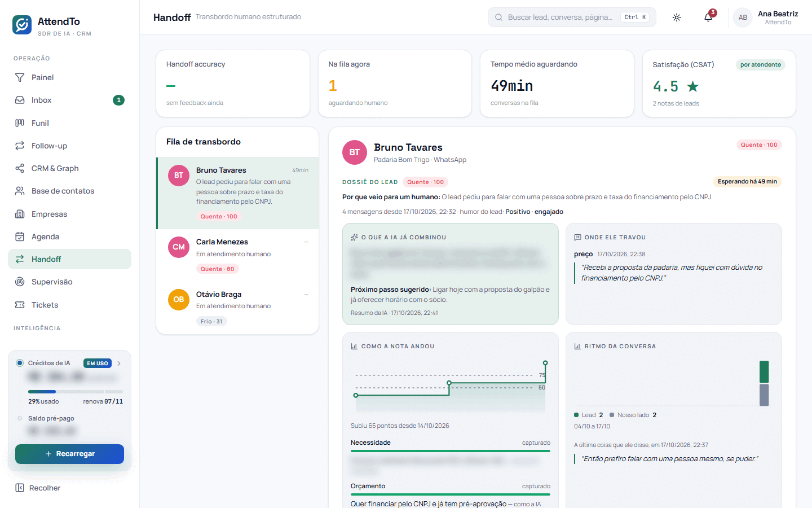Click the Onde ele travou message icon

pos(577,238)
